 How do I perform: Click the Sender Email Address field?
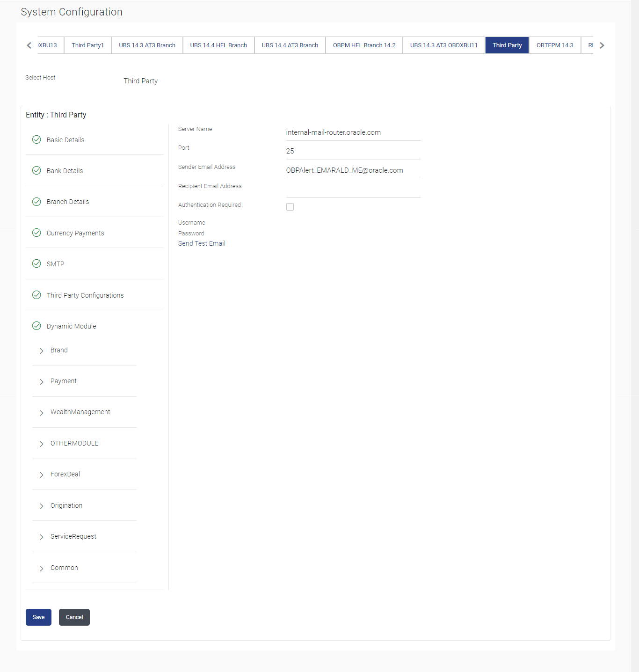click(x=353, y=170)
